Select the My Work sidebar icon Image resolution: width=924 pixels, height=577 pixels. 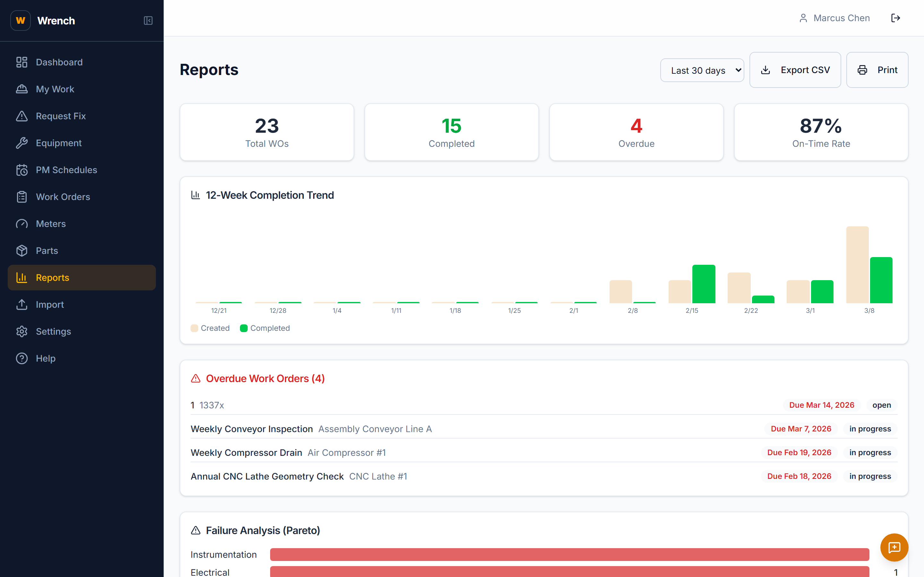(x=22, y=89)
